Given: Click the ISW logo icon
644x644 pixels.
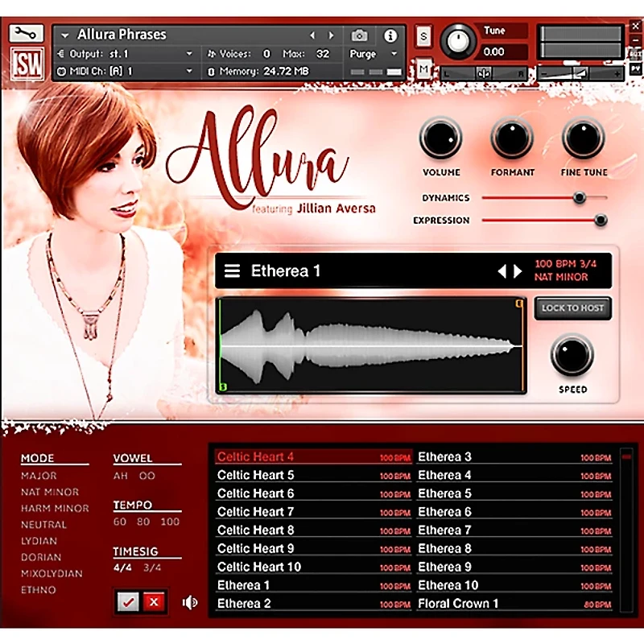Looking at the screenshot, I should pos(27,64).
